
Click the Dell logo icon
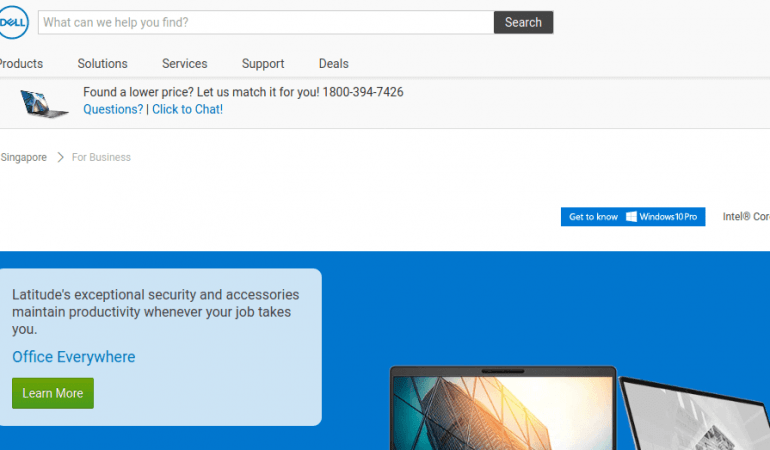13,22
